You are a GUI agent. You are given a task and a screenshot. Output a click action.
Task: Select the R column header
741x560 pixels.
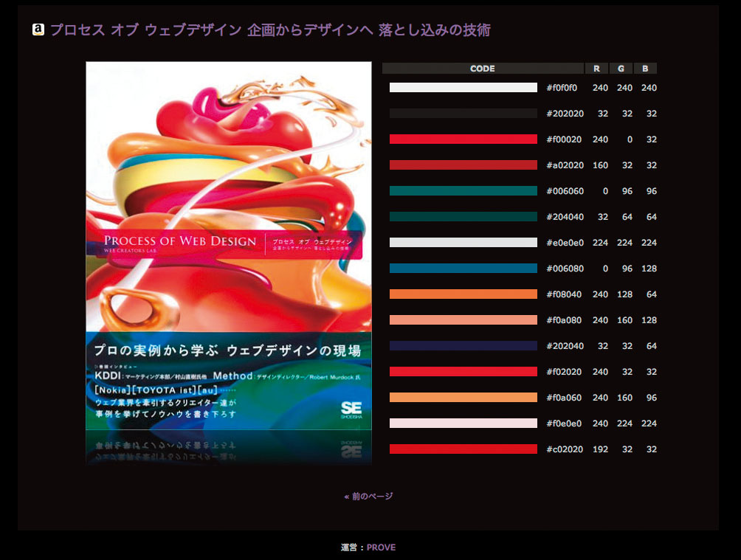pos(596,68)
